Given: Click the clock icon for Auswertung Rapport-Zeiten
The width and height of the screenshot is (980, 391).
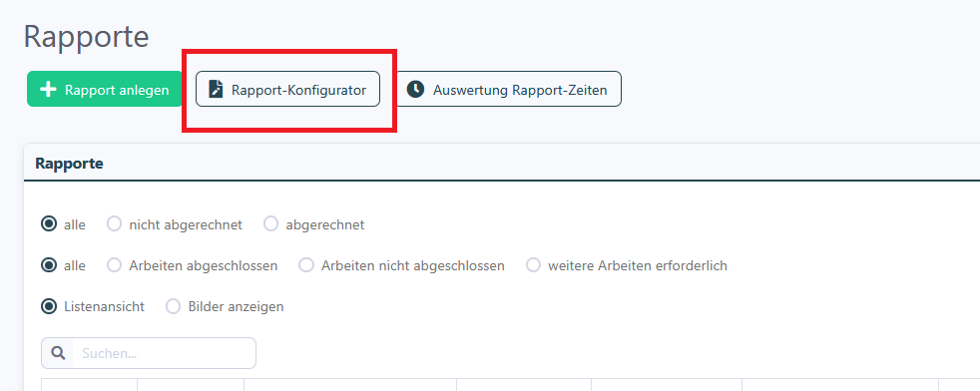Looking at the screenshot, I should (x=415, y=90).
